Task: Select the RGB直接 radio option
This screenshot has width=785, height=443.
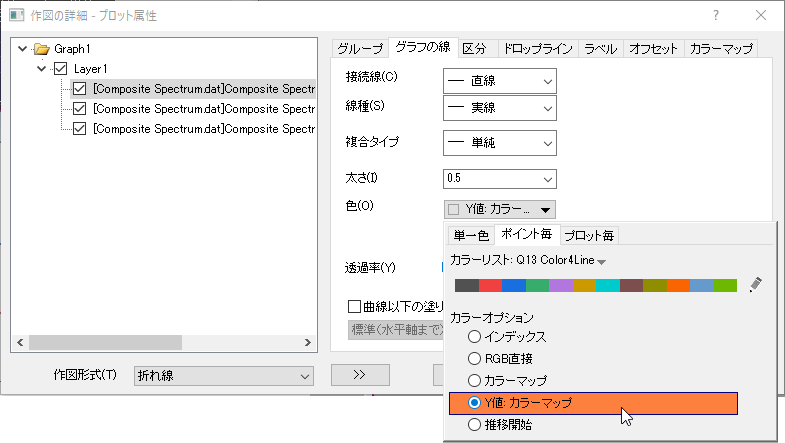Action: coord(474,358)
